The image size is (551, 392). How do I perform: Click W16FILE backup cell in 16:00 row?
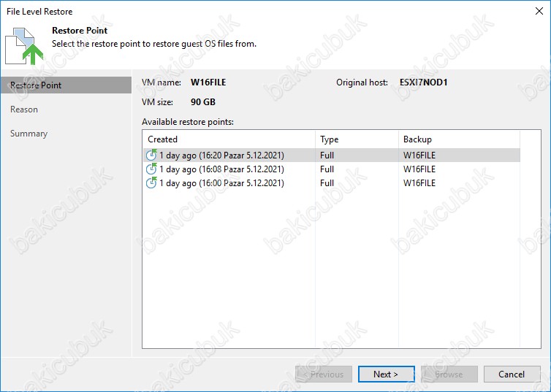[x=419, y=183]
